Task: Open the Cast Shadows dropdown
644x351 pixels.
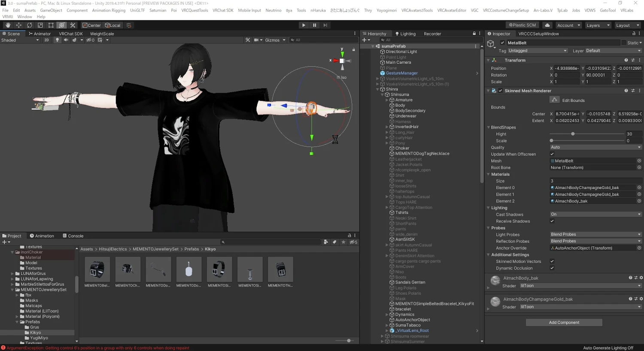Action: click(x=596, y=214)
